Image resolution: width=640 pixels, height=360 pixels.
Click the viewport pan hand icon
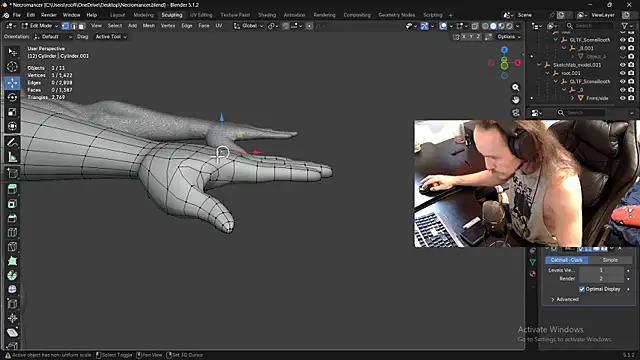coord(516,100)
